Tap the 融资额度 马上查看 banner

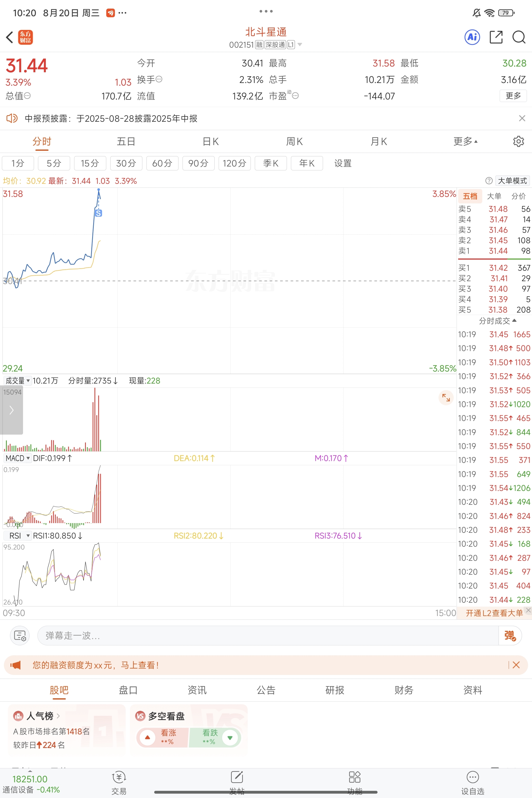click(x=266, y=665)
